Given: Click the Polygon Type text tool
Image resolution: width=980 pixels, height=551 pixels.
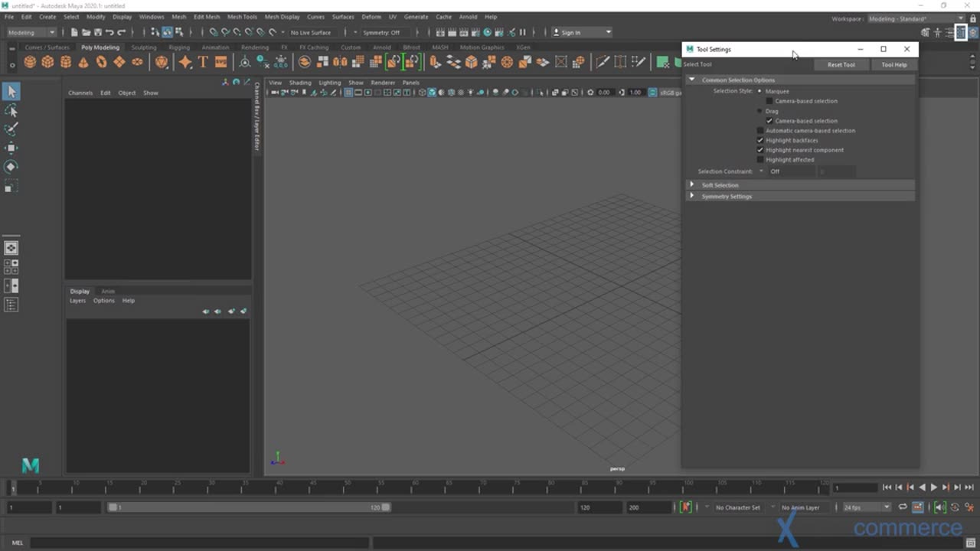Looking at the screenshot, I should coord(203,62).
